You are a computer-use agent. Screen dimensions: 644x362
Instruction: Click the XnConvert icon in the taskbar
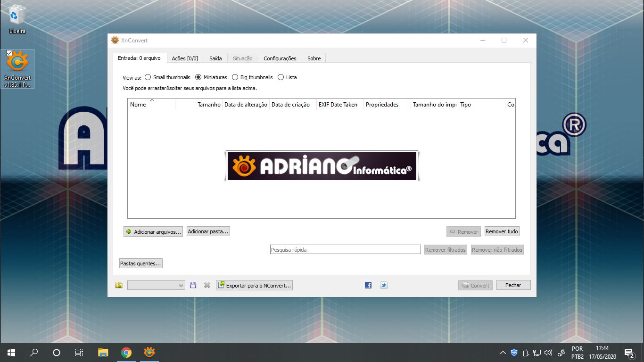(x=149, y=352)
